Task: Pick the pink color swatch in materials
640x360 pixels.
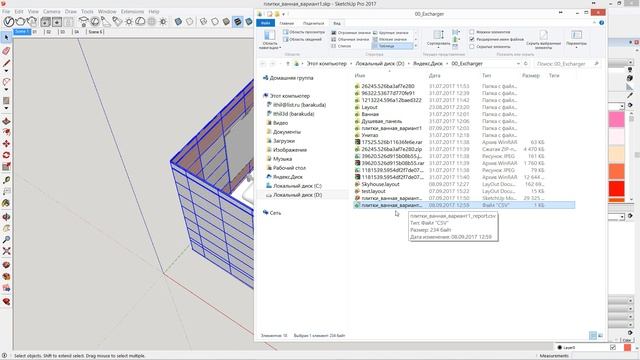Action: point(616,120)
